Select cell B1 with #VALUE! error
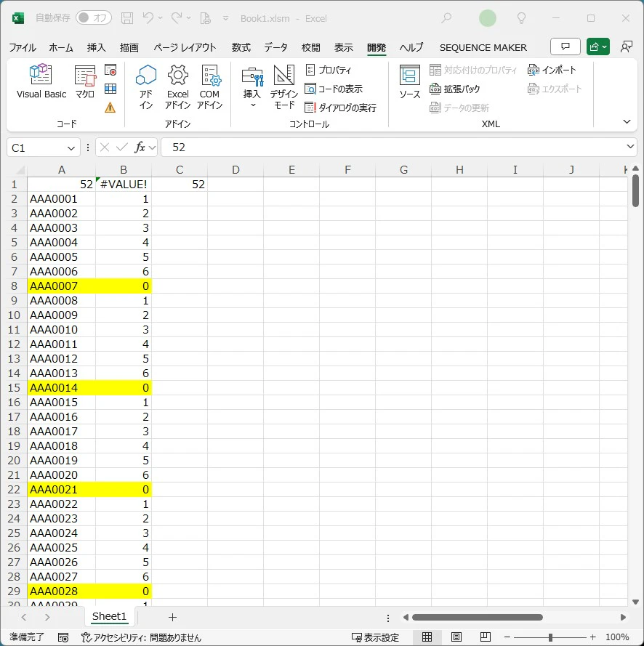This screenshot has height=646, width=644. coord(124,184)
